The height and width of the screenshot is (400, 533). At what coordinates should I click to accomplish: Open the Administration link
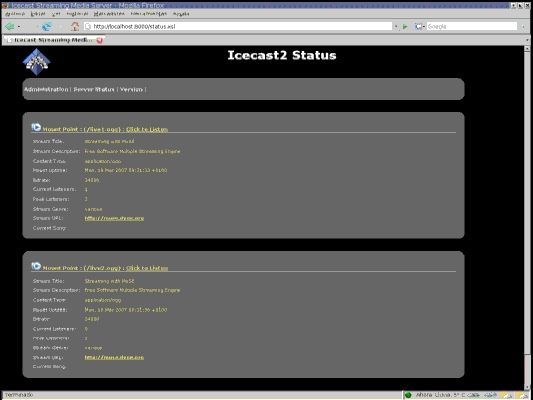[x=46, y=89]
